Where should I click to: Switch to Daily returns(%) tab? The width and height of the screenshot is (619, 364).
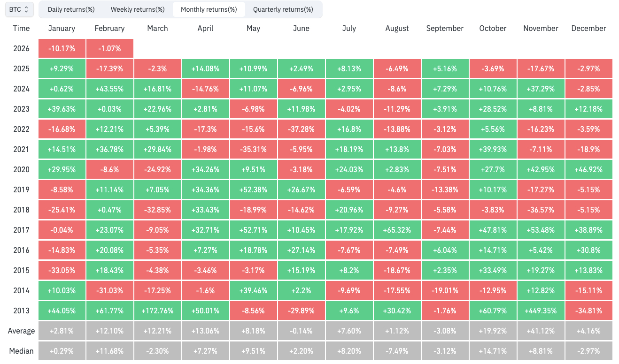tap(71, 9)
